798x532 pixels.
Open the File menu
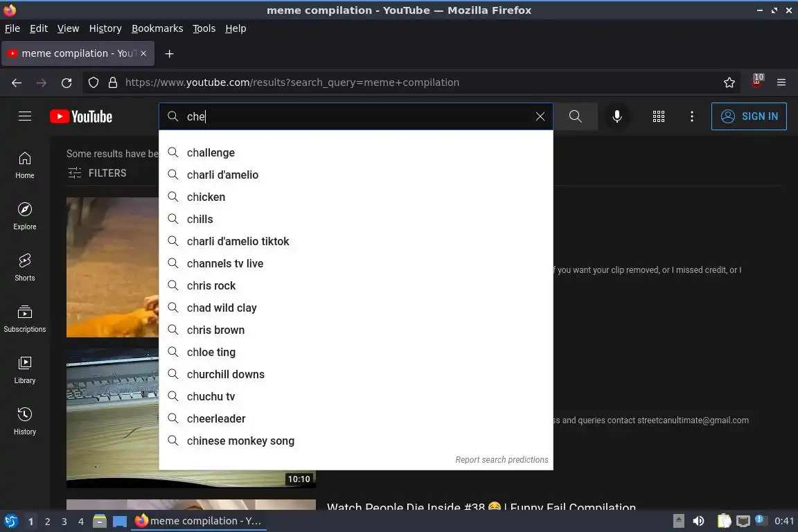click(12, 28)
